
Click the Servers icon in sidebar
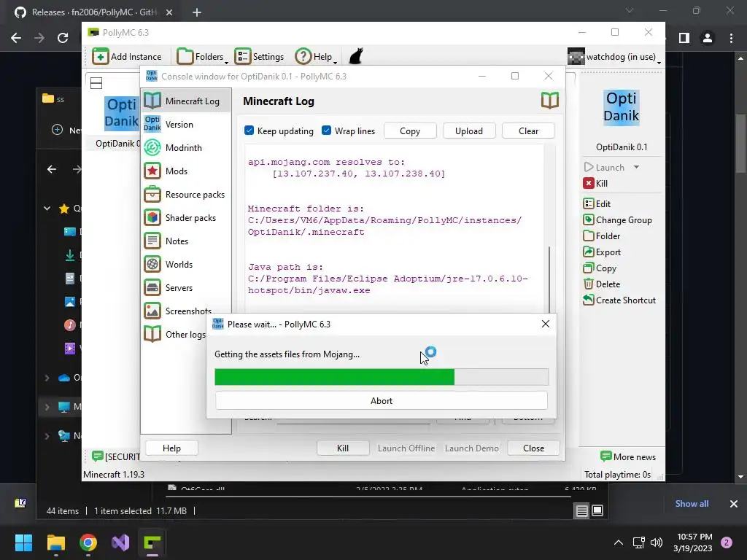click(x=152, y=287)
